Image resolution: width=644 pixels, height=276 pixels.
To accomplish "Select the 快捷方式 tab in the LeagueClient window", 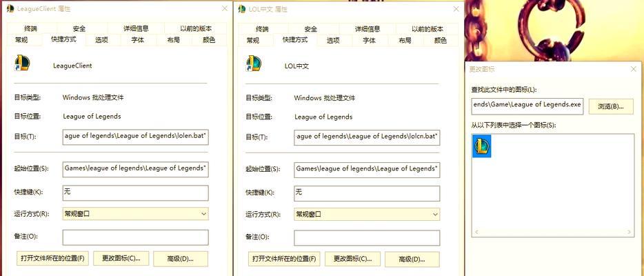I will (63, 39).
